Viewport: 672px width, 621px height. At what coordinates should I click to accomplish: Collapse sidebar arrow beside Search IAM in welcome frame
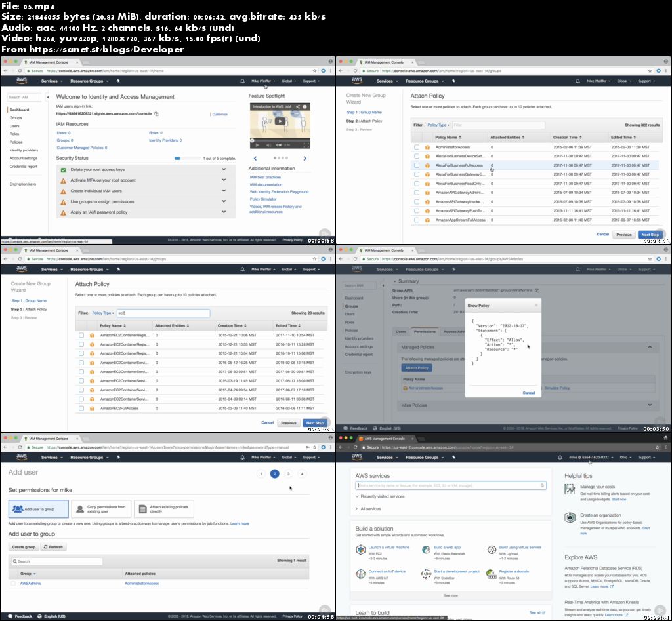click(x=47, y=97)
